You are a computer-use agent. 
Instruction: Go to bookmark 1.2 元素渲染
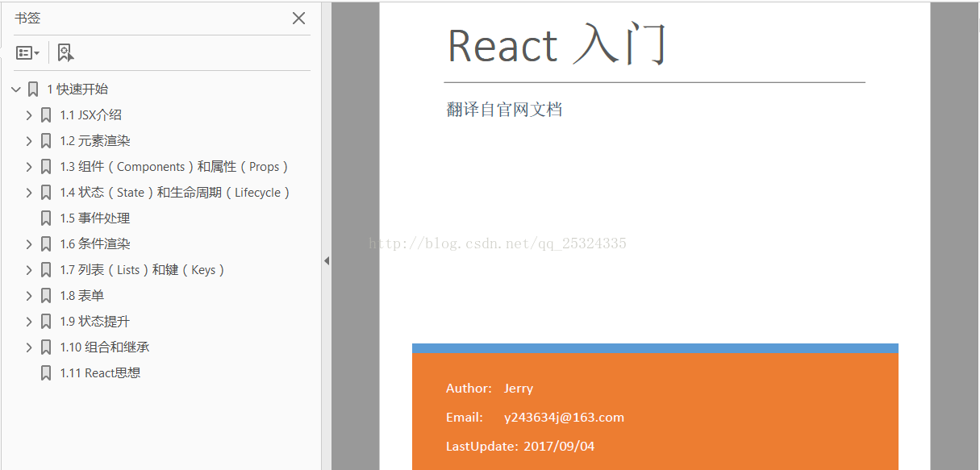pos(95,141)
